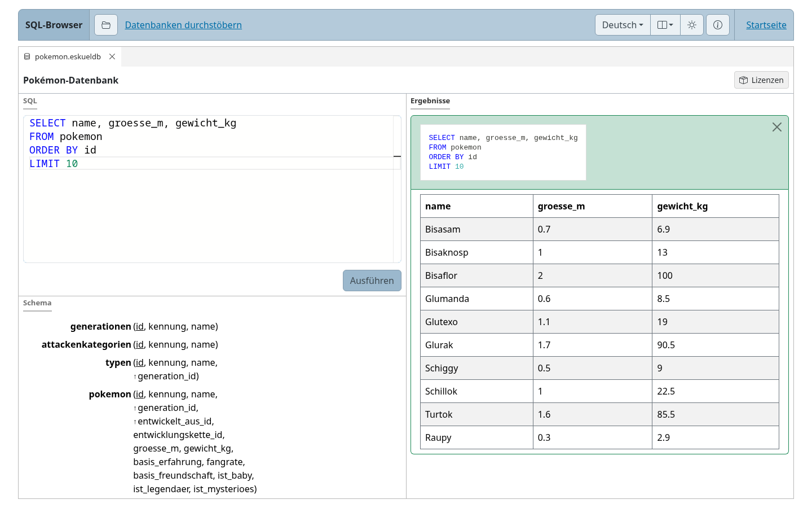
Task: Click the weight value 90.5
Action: click(x=716, y=345)
